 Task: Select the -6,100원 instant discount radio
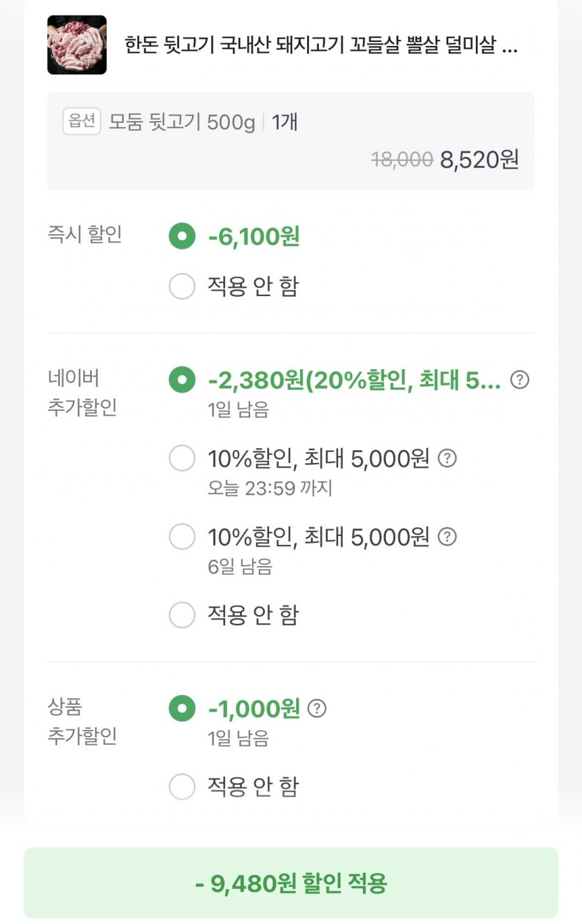coord(182,237)
